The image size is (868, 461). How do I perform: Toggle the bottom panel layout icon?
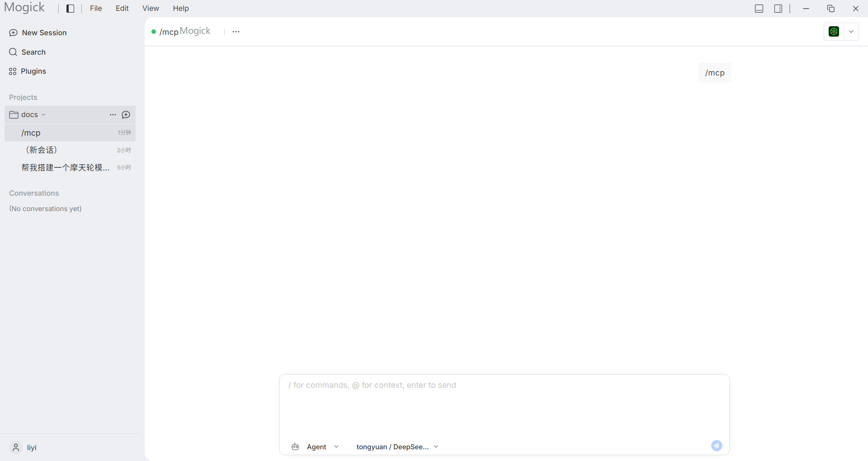pos(759,9)
